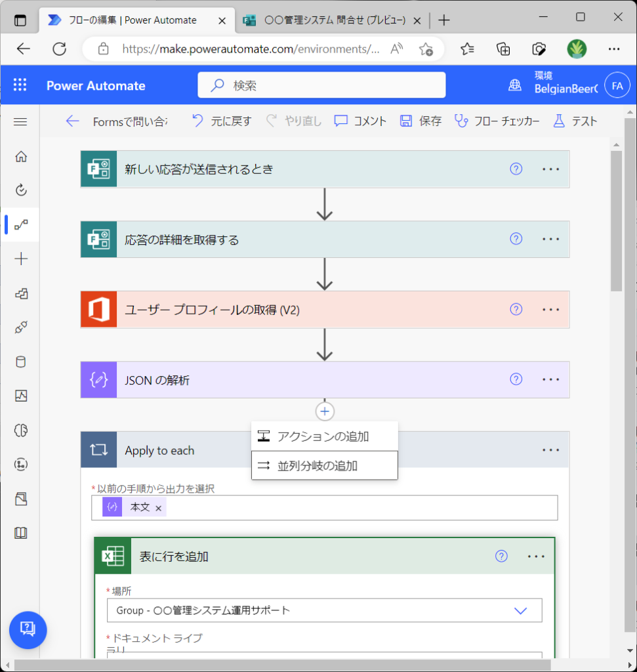Open Monitor chart icon in the sidebar
The image size is (637, 672).
(21, 396)
